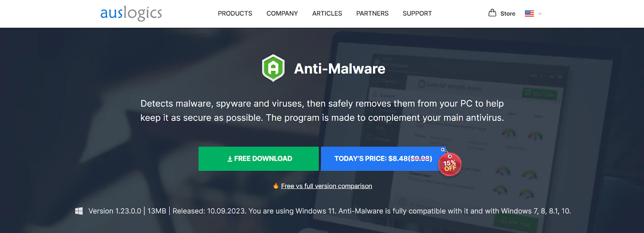Click the Version 1.23.0.0 release info text

point(115,211)
